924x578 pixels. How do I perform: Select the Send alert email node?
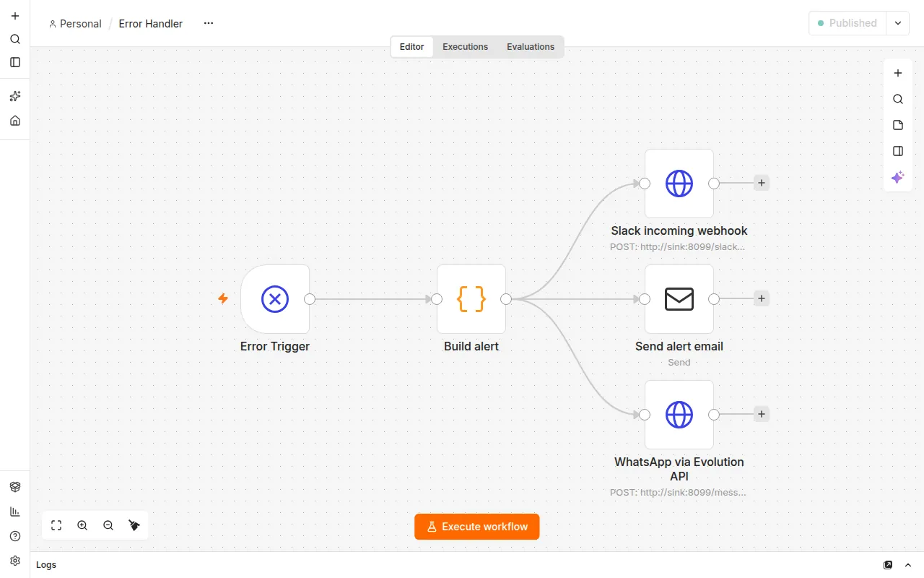[679, 299]
